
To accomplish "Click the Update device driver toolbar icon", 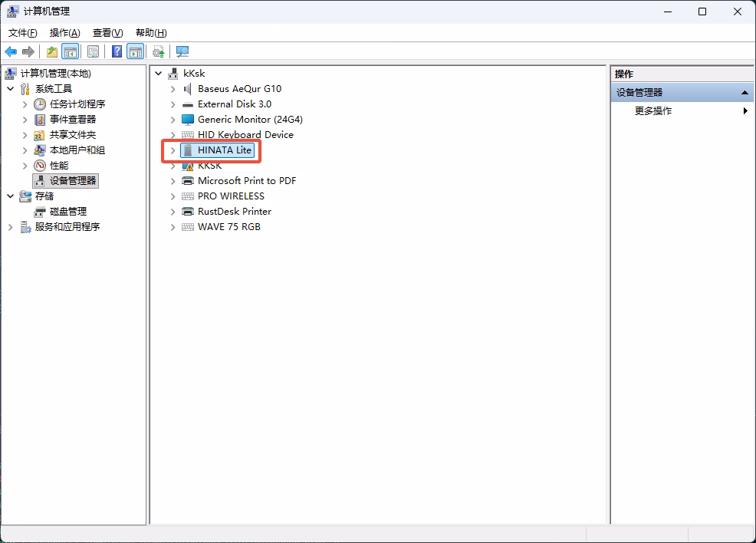I will pyautogui.click(x=159, y=51).
